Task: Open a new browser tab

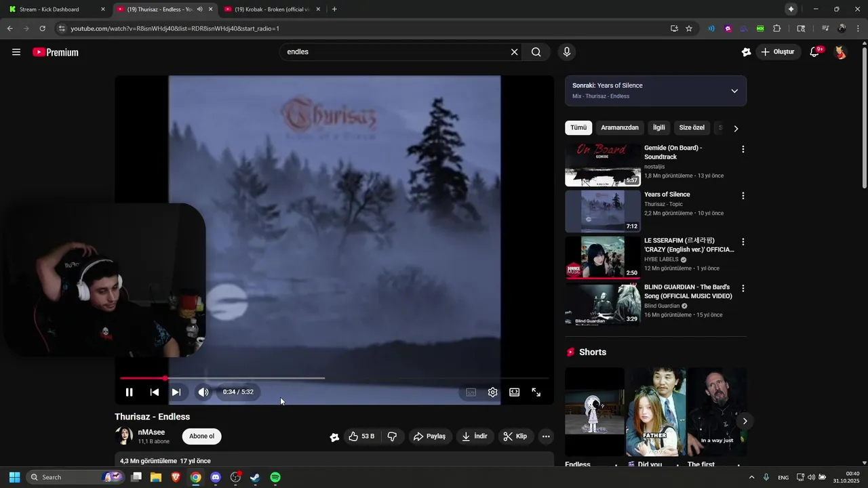Action: (x=334, y=9)
